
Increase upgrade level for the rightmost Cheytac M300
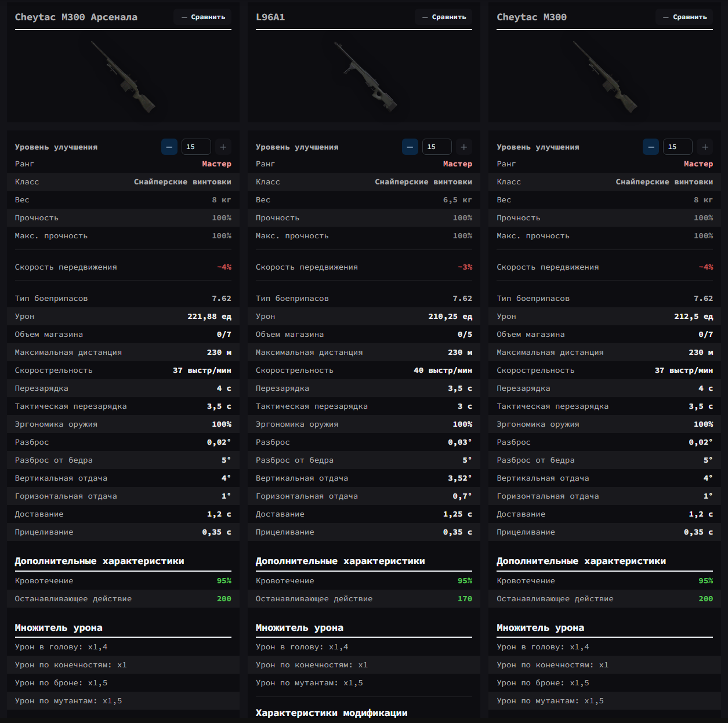[705, 147]
